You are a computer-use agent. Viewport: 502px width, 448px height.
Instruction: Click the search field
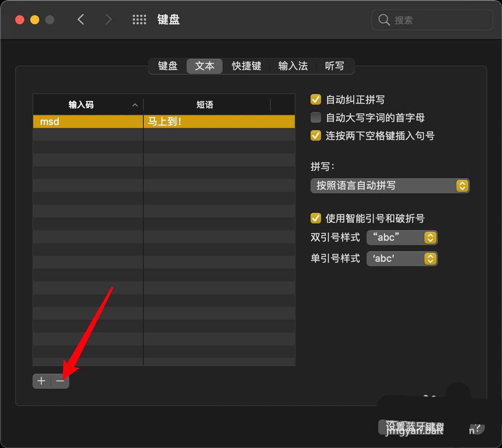[x=432, y=20]
